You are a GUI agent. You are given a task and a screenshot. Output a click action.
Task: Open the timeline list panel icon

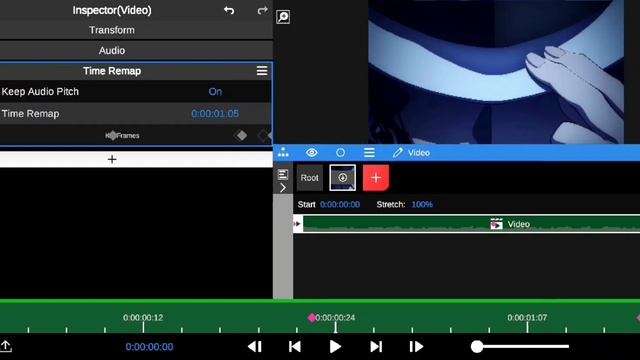tap(283, 175)
